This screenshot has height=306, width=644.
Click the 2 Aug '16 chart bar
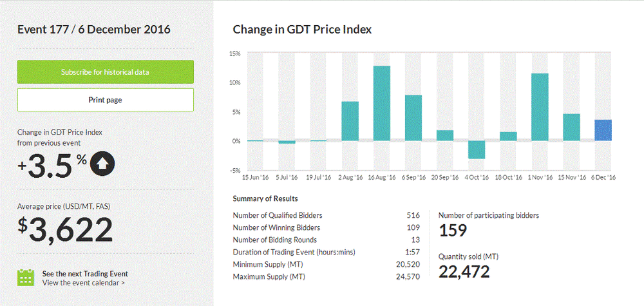click(x=350, y=121)
